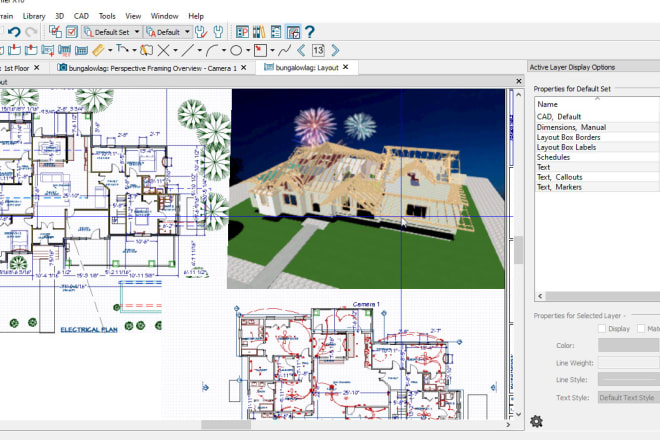Click the layout view horizontal scrollbar thumb

(x=226, y=425)
